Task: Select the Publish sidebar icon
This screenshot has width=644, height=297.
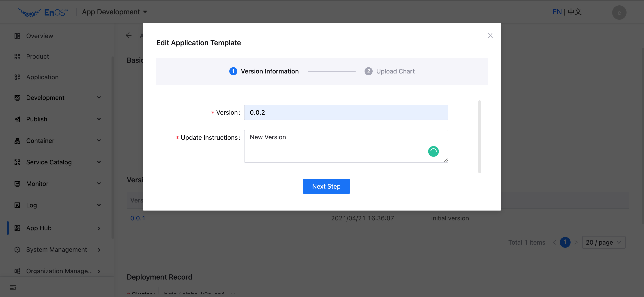Action: coord(17,119)
